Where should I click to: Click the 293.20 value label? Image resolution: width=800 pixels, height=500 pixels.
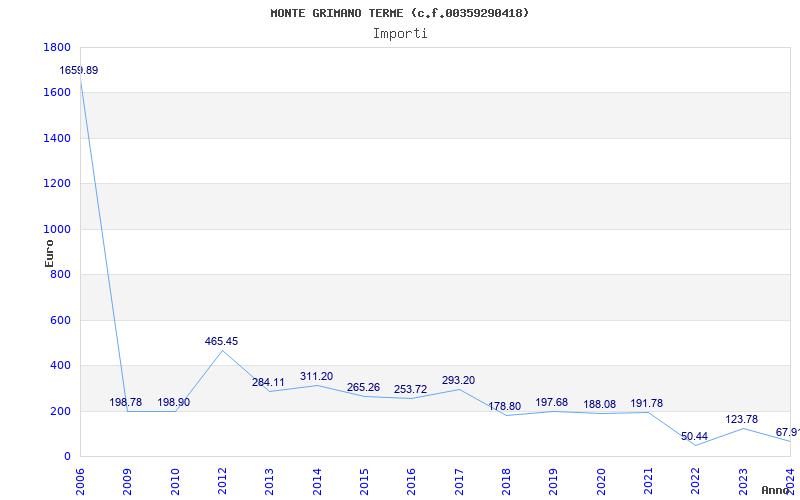point(458,380)
